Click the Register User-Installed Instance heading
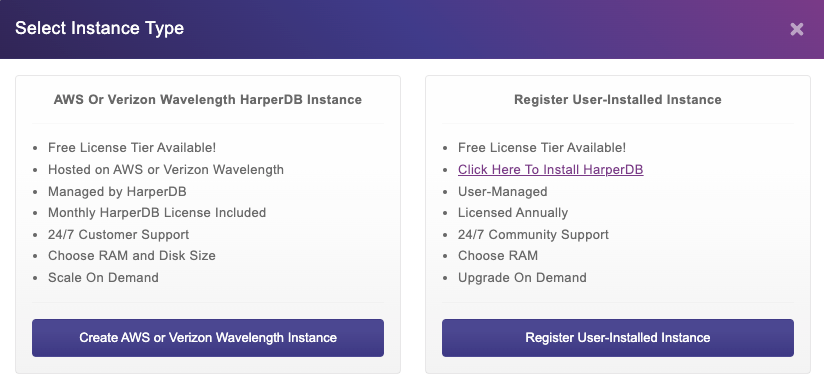Viewport: 824px width, 387px height. click(x=617, y=99)
